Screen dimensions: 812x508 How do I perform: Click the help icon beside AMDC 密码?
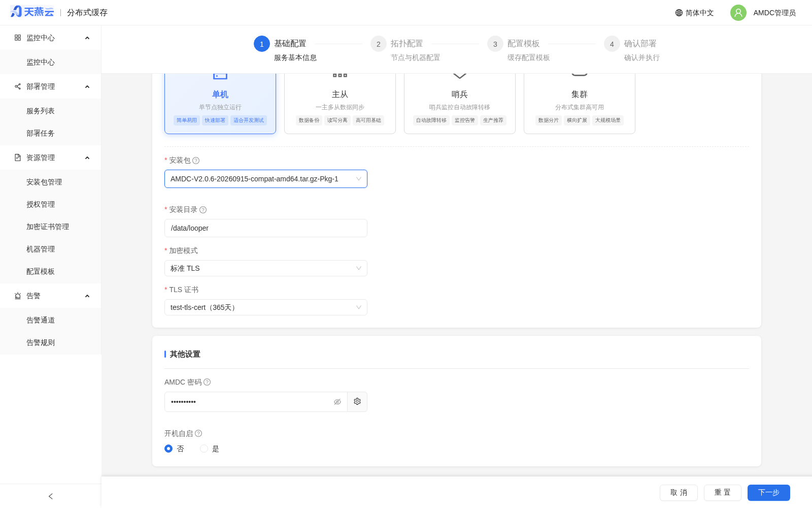pyautogui.click(x=207, y=382)
